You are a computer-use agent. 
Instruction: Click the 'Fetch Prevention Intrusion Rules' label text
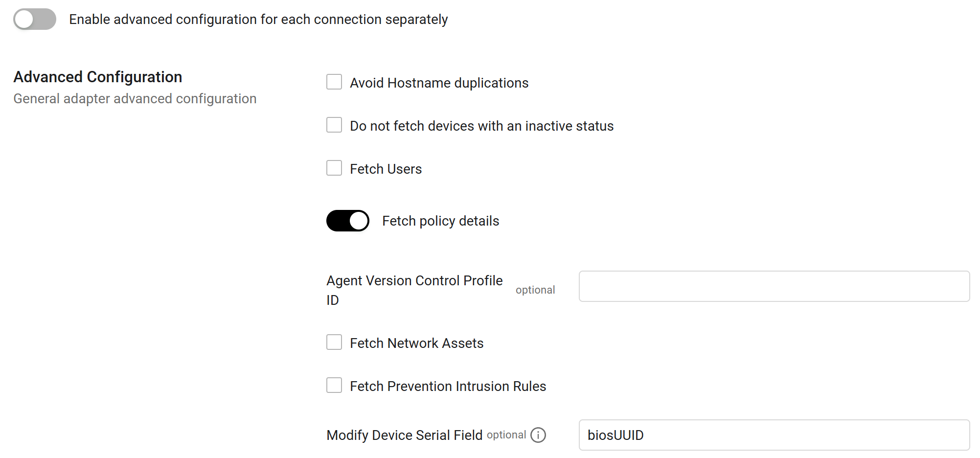[x=448, y=386]
